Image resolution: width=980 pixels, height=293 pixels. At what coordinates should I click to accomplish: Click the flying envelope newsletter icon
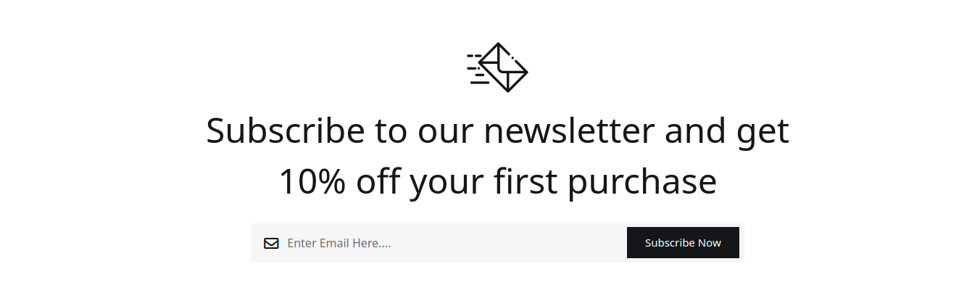point(497,67)
